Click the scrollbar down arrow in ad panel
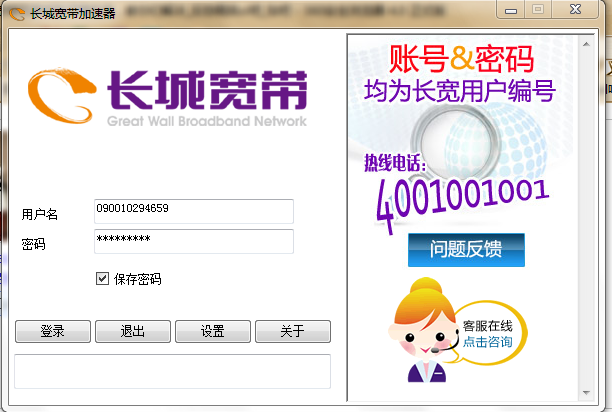612x412 pixels. 586,392
